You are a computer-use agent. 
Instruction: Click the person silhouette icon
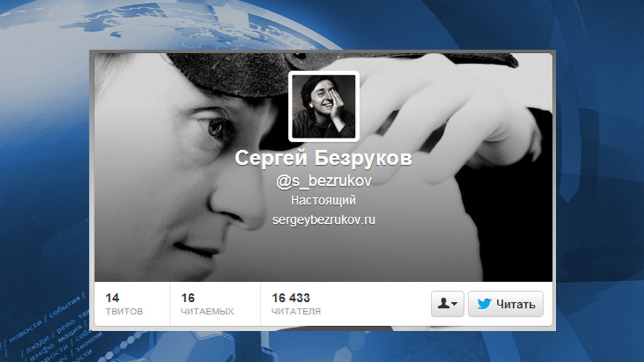click(443, 304)
